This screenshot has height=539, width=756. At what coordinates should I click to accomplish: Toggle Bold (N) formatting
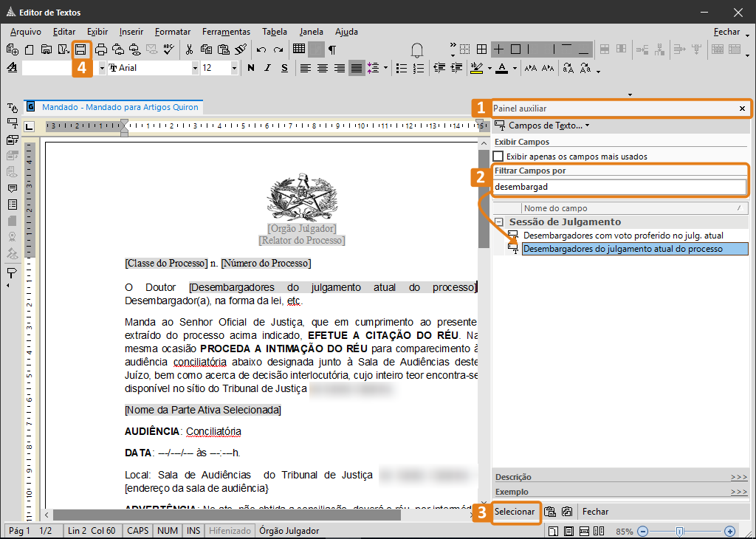(x=251, y=68)
